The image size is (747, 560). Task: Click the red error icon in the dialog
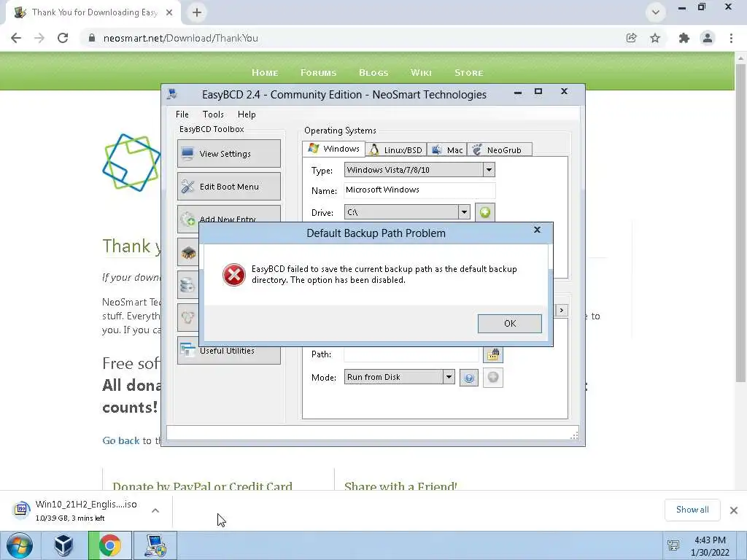[x=234, y=275]
